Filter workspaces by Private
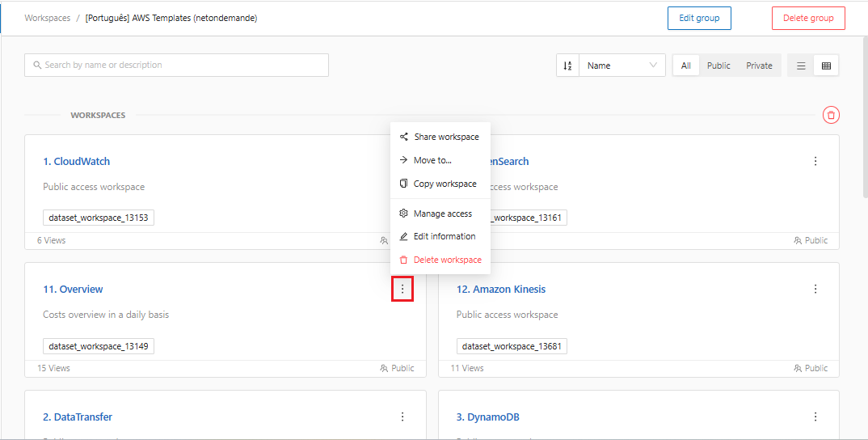 pos(759,66)
